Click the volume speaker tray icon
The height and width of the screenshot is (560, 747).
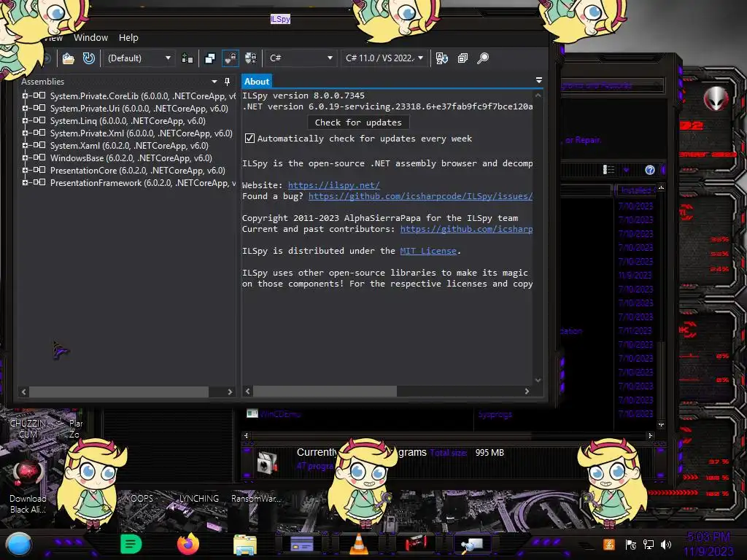[x=666, y=545]
